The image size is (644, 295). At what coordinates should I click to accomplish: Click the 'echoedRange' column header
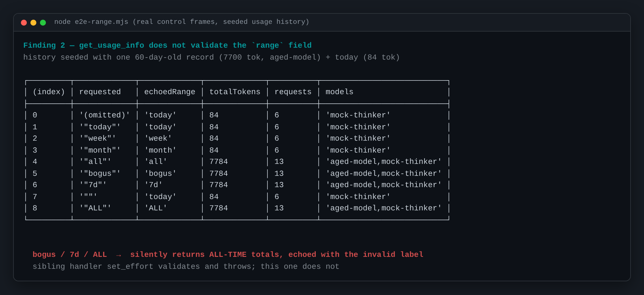(170, 92)
